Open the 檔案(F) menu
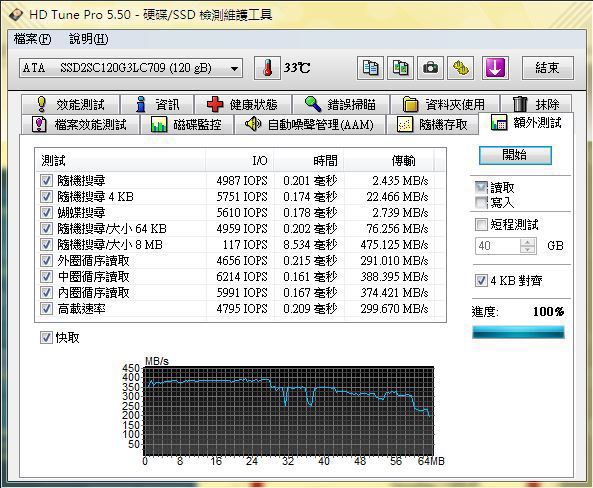The height and width of the screenshot is (488, 593). (x=32, y=39)
